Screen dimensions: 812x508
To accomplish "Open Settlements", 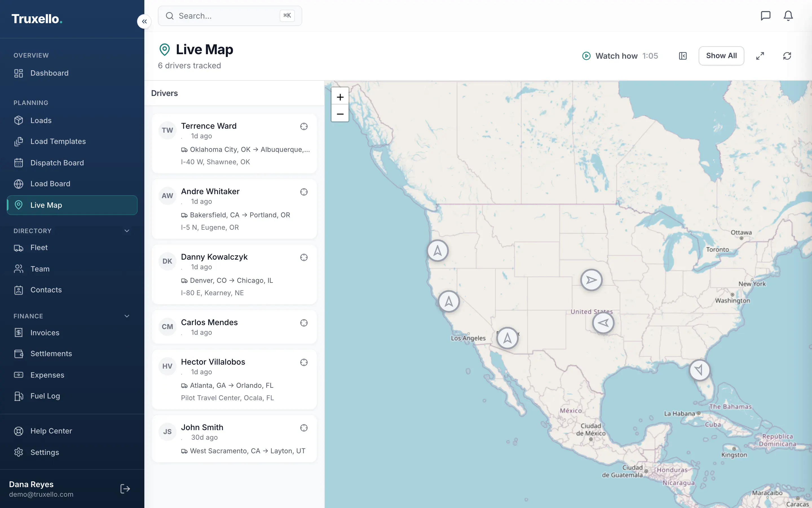I will coord(72,354).
